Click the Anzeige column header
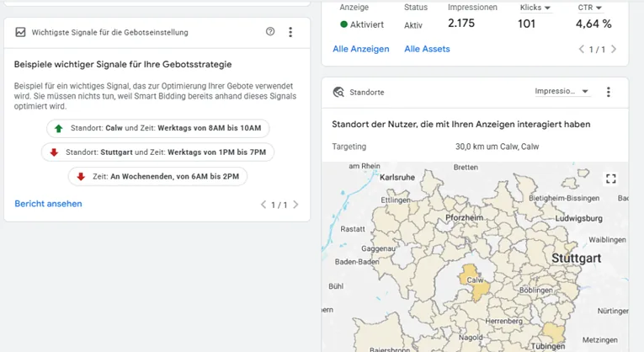Image resolution: width=644 pixels, height=352 pixels. 354,8
